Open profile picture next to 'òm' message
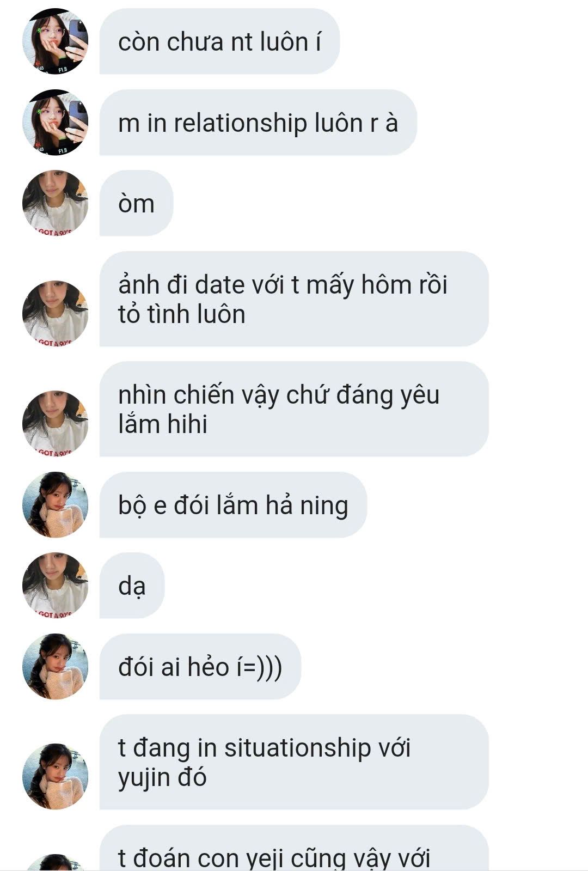Image resolution: width=588 pixels, height=871 pixels. pos(55,203)
